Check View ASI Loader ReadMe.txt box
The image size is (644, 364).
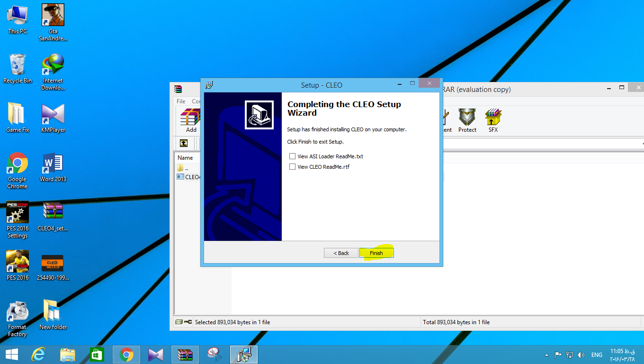[292, 156]
